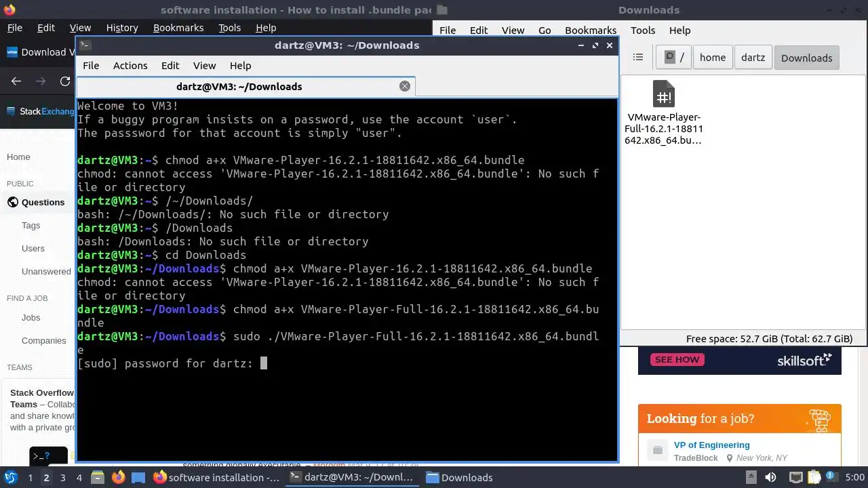Open Firefox Bookmarks menu
The image size is (868, 488).
coord(178,28)
